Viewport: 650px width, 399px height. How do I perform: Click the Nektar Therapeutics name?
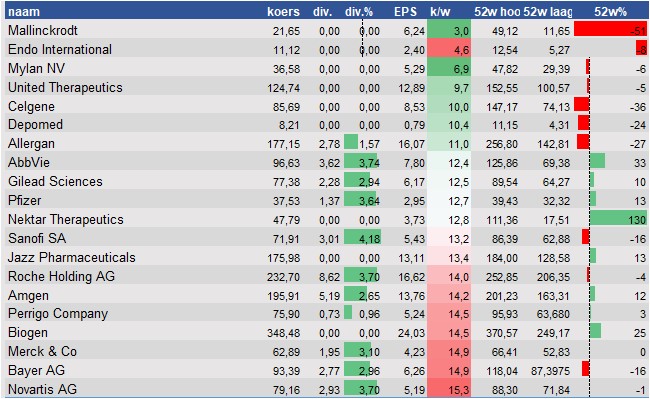(65, 219)
